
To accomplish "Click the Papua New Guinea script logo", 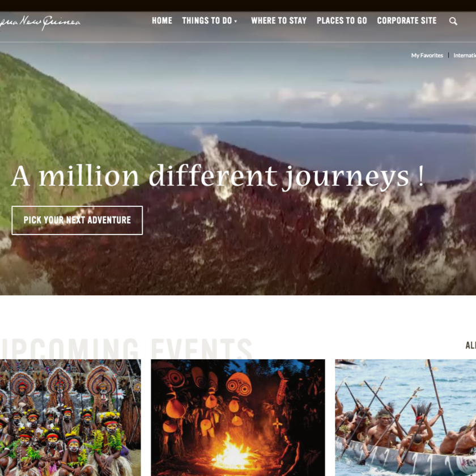I will click(40, 23).
